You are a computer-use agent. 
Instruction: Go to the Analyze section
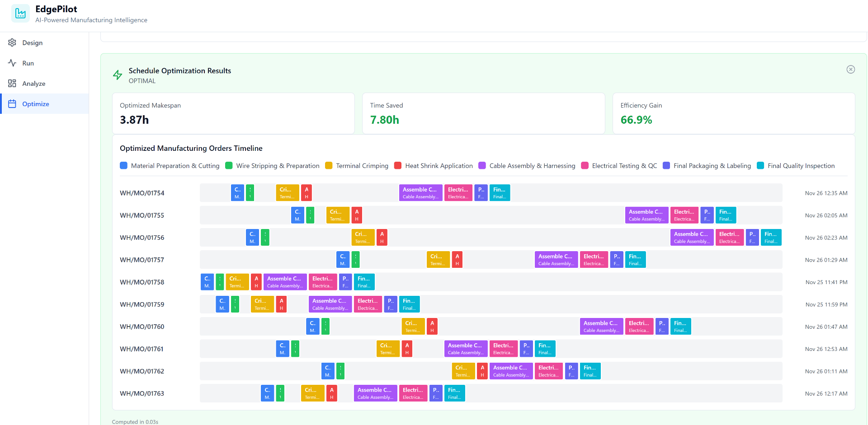coord(44,84)
